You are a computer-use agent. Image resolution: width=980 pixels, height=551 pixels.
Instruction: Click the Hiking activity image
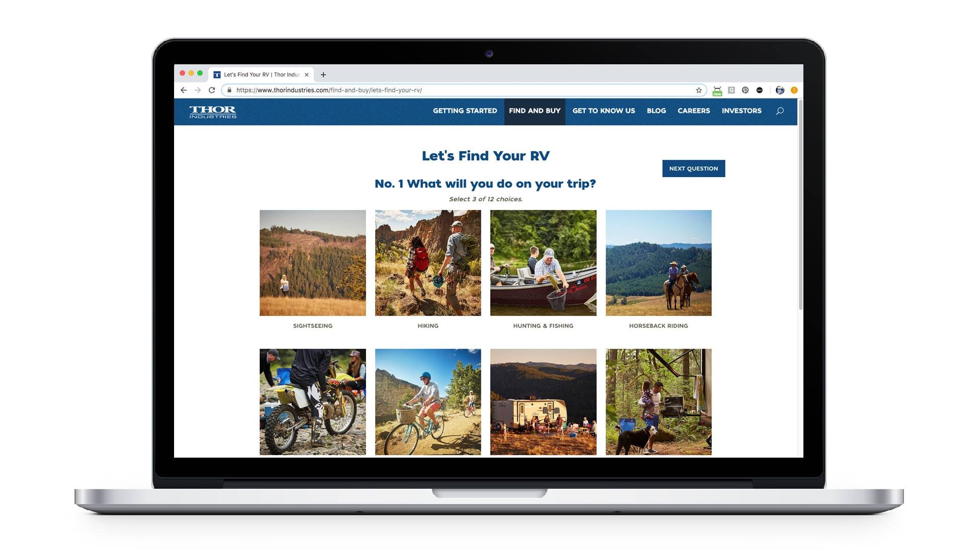coord(427,262)
